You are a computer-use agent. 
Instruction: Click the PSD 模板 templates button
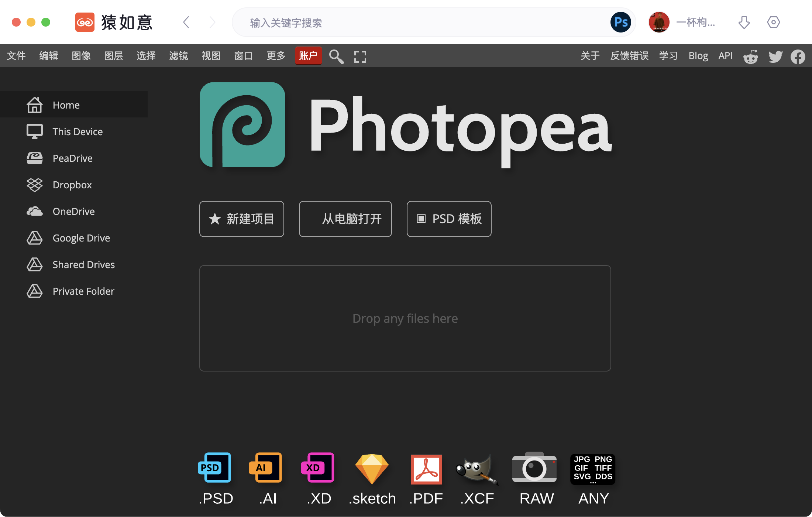449,219
